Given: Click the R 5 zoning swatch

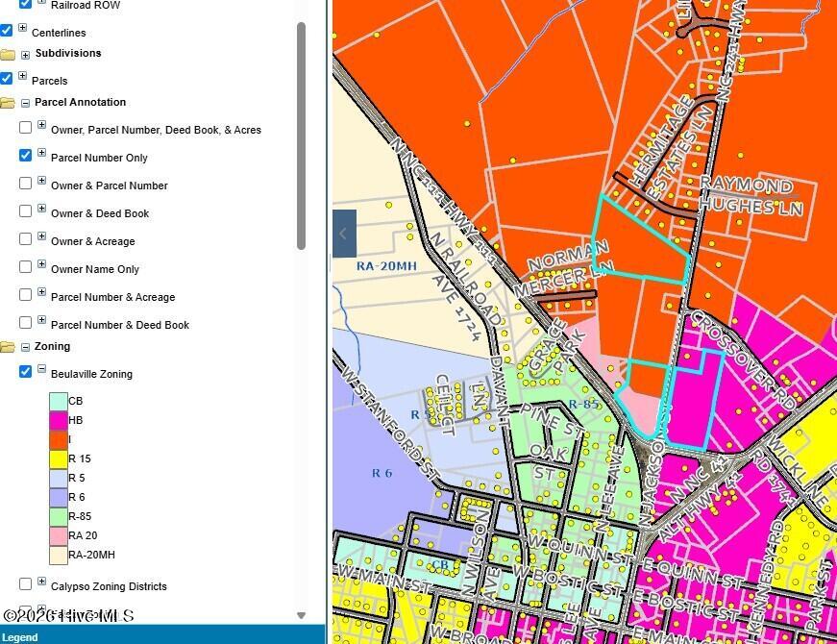Looking at the screenshot, I should pyautogui.click(x=59, y=478).
